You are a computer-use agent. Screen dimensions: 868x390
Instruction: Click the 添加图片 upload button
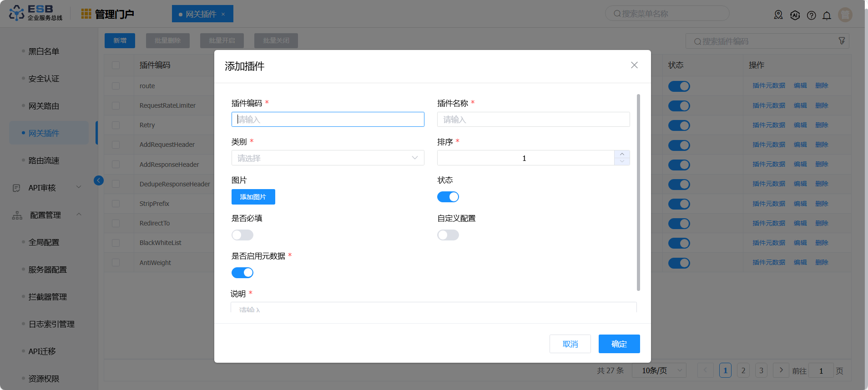tap(253, 197)
